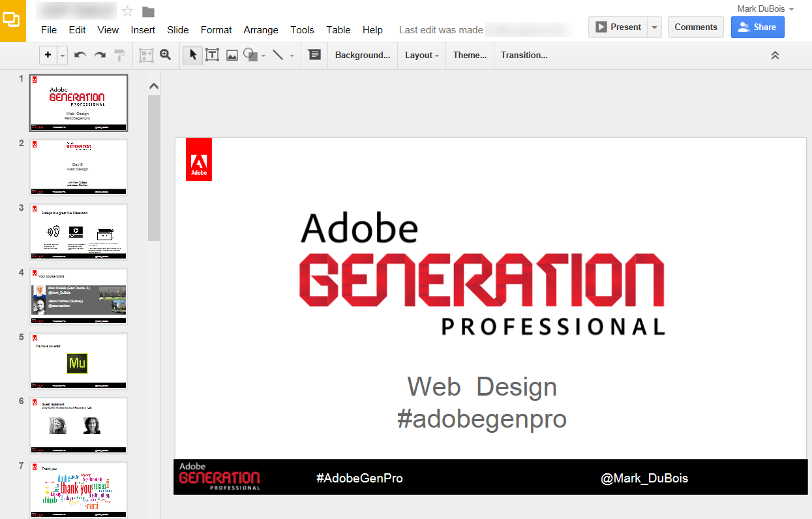The width and height of the screenshot is (812, 519).
Task: Select the Adobe logo in slide corner
Action: click(199, 159)
